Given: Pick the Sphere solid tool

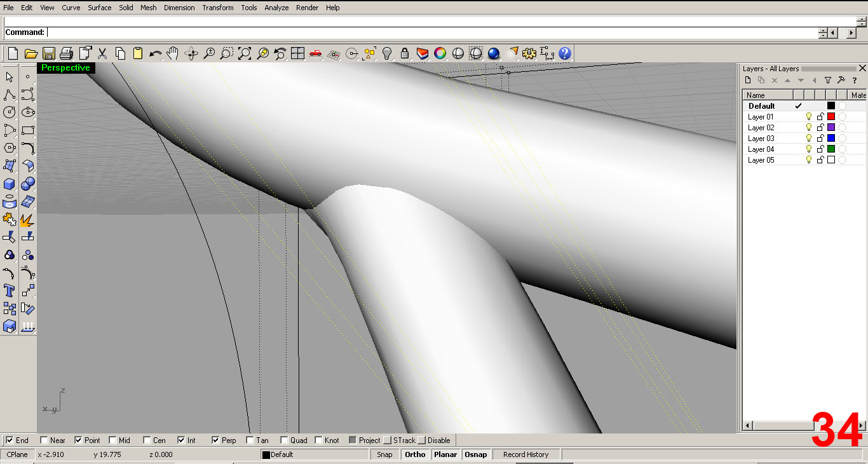Looking at the screenshot, I should pyautogui.click(x=28, y=184).
